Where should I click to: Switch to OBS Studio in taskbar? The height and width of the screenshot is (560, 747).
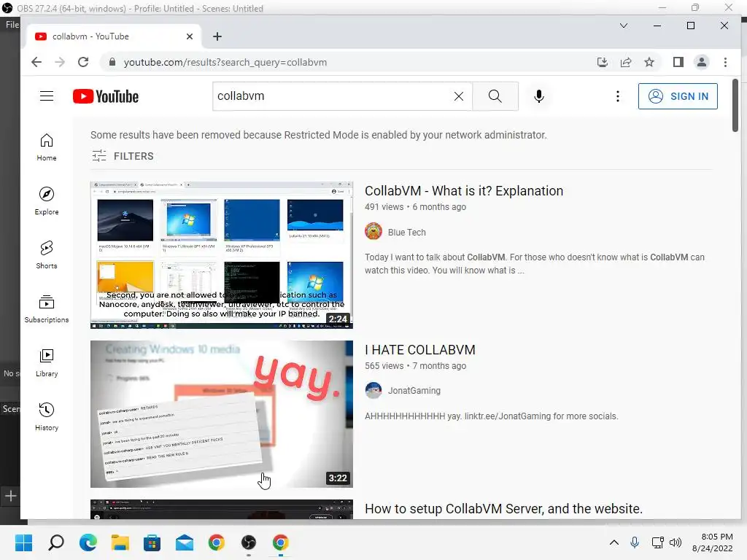click(248, 542)
